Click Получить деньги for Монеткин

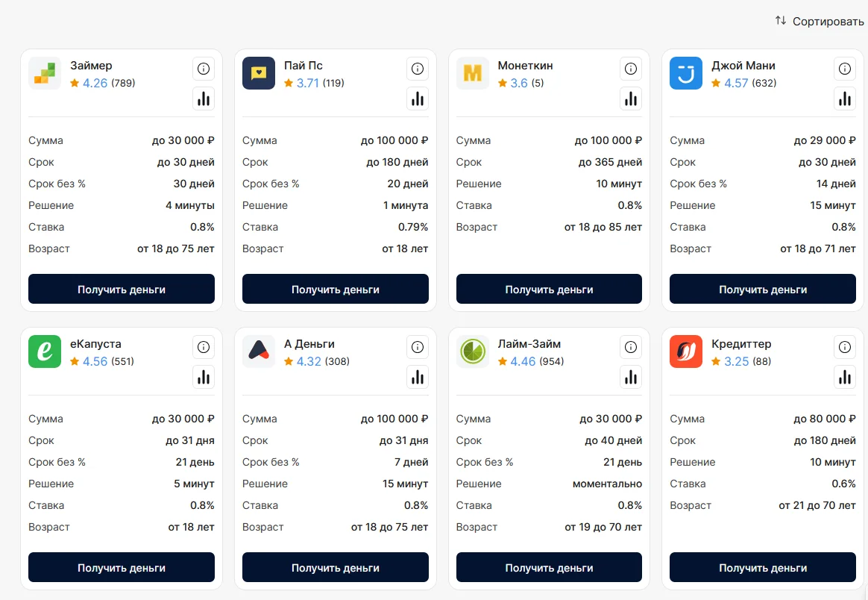[x=549, y=289]
